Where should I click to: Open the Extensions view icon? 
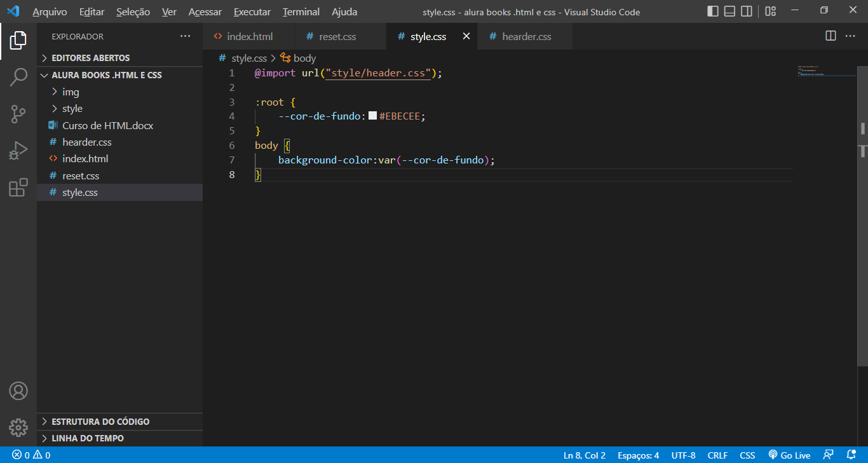[18, 188]
